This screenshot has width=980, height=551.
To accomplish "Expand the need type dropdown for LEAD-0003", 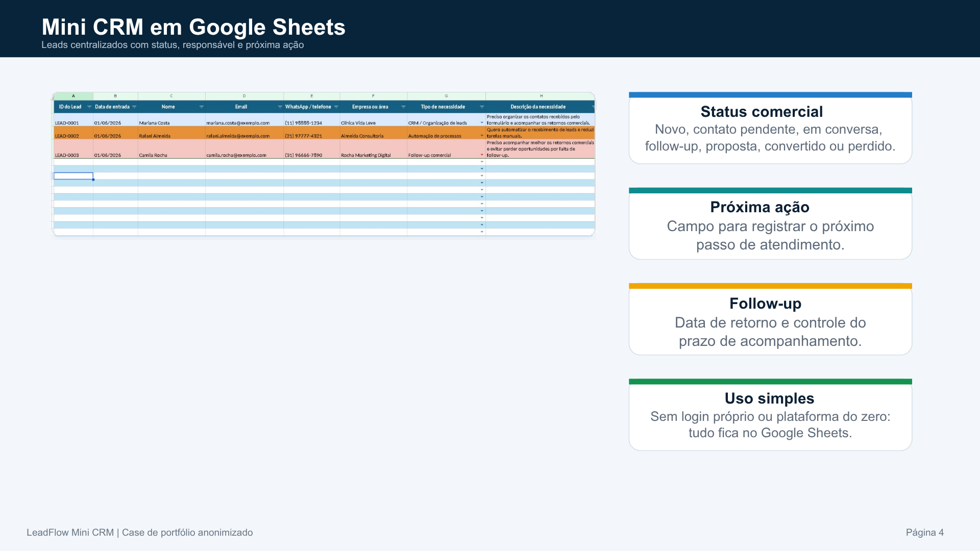I will click(x=482, y=155).
